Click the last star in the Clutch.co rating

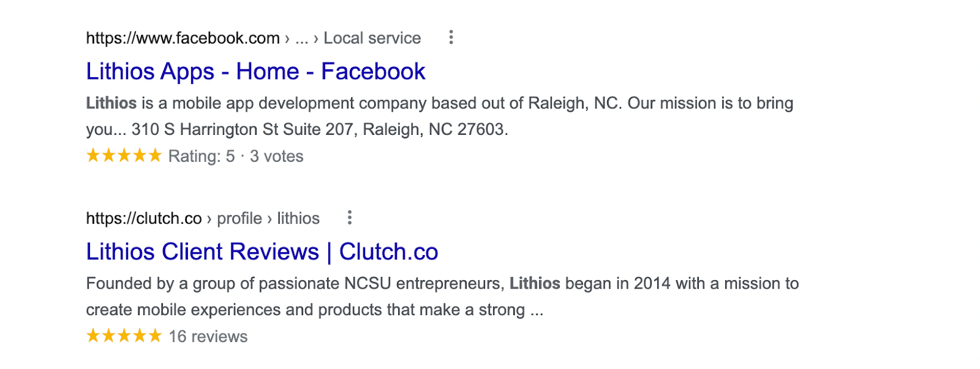(154, 335)
